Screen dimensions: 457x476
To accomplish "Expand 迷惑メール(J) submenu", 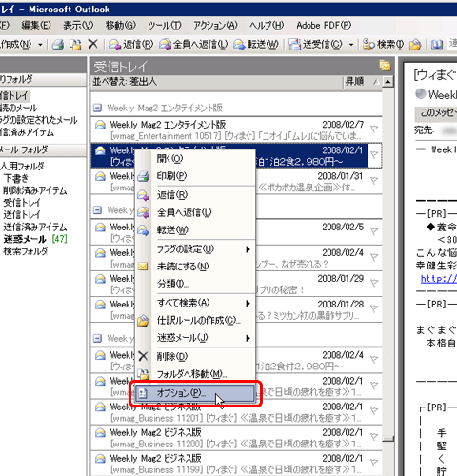I will click(195, 338).
